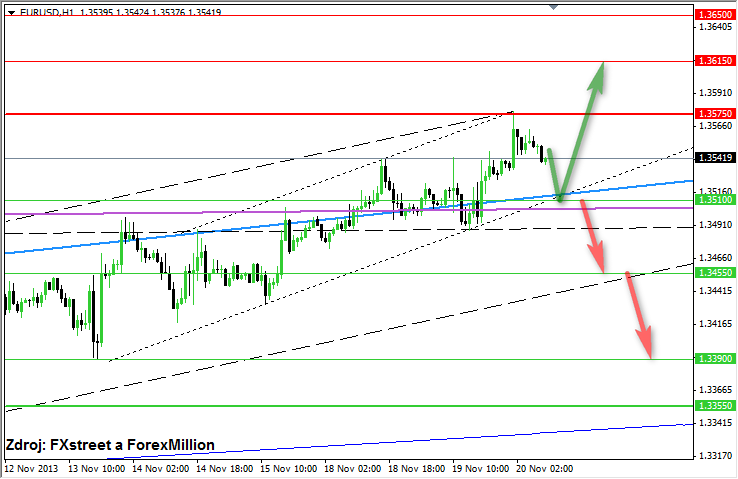738x479 pixels.
Task: Click the 15 Nov 10:00 time label
Action: click(289, 469)
